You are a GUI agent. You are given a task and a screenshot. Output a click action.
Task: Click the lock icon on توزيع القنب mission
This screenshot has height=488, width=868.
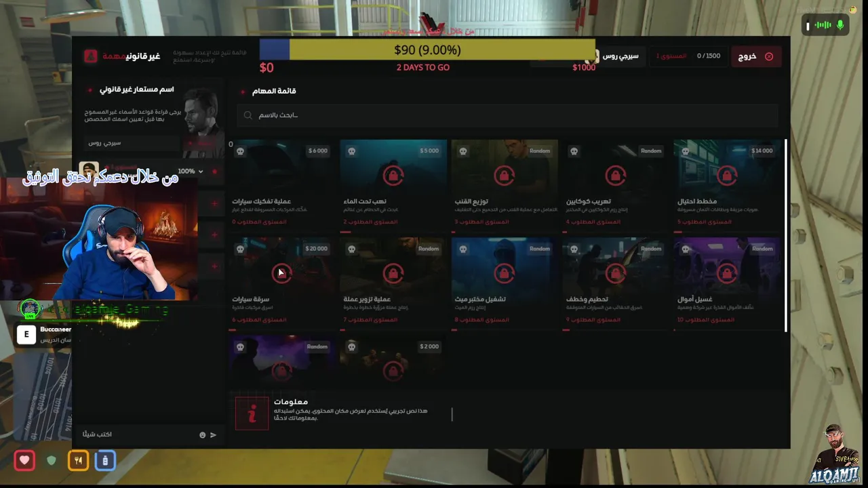coord(504,176)
